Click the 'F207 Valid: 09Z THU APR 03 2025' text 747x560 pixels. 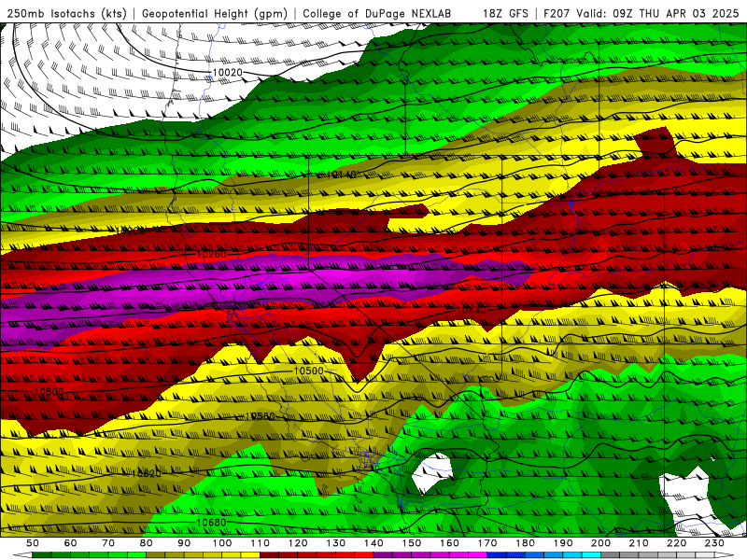(x=641, y=13)
